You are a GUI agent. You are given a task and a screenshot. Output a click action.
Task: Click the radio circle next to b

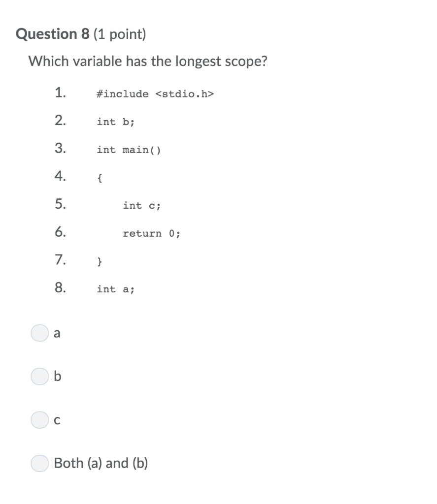39,377
